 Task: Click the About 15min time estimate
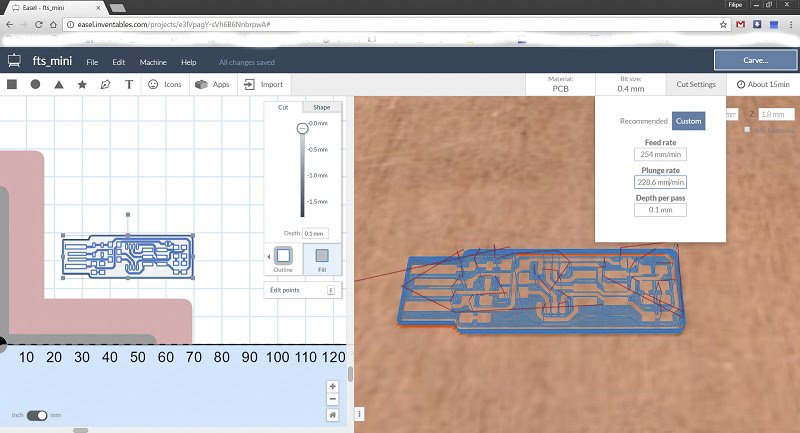[x=763, y=84]
